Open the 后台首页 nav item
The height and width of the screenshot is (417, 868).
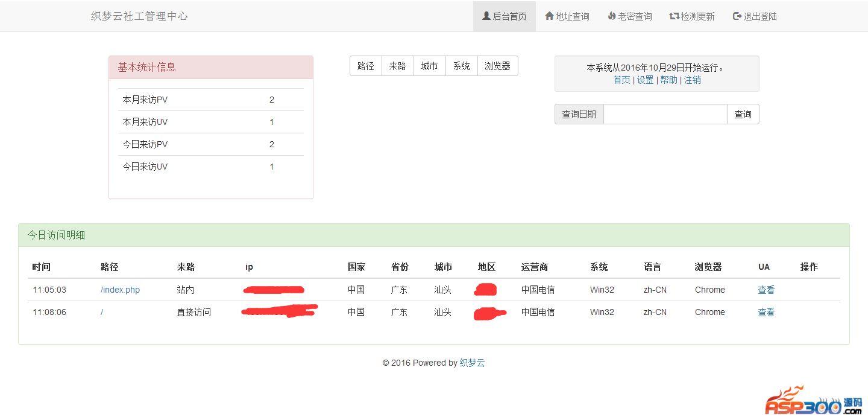505,16
